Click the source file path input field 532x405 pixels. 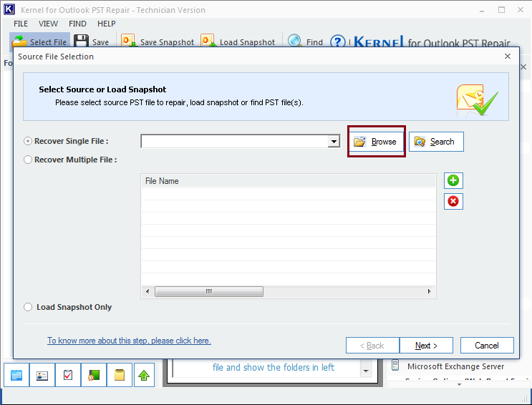(x=234, y=141)
